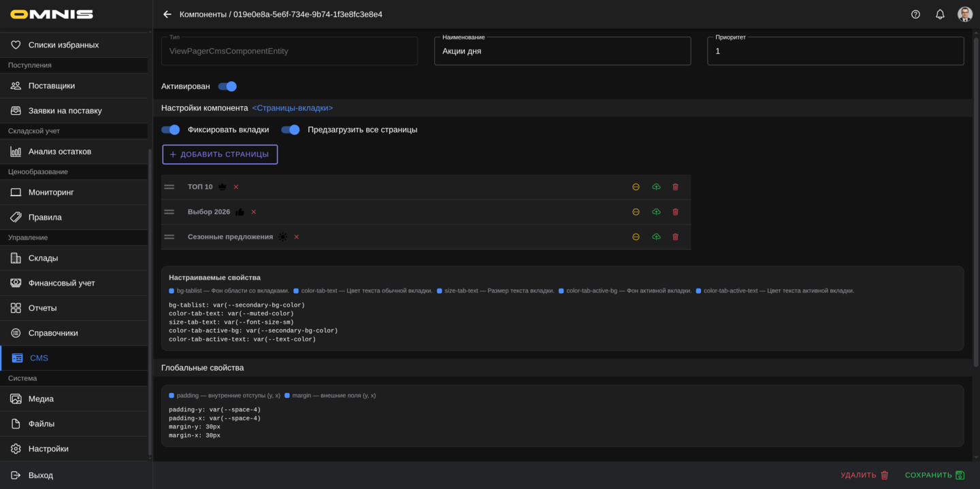
Task: Click the green cloud upload icon for Сезонные предложения
Action: (x=656, y=237)
